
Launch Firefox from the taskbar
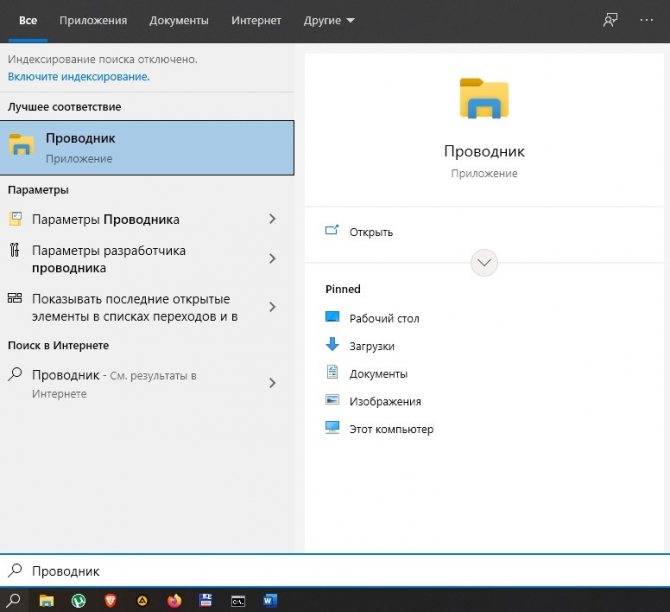[174, 601]
